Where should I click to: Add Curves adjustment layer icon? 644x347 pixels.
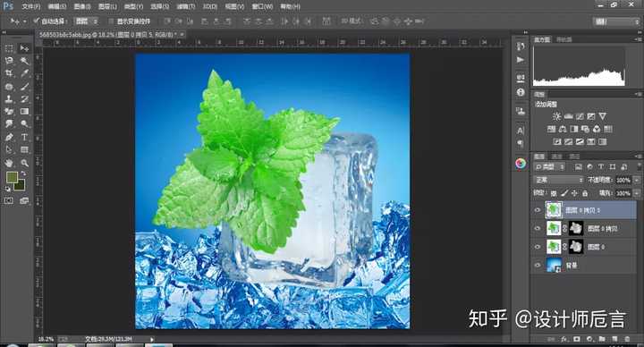580,116
